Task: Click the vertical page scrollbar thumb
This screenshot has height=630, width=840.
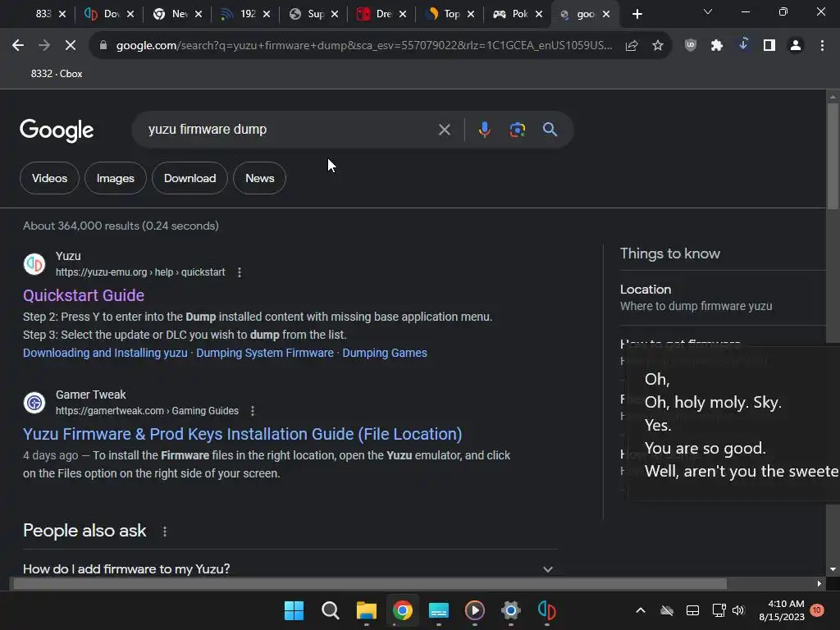Action: pyautogui.click(x=832, y=155)
